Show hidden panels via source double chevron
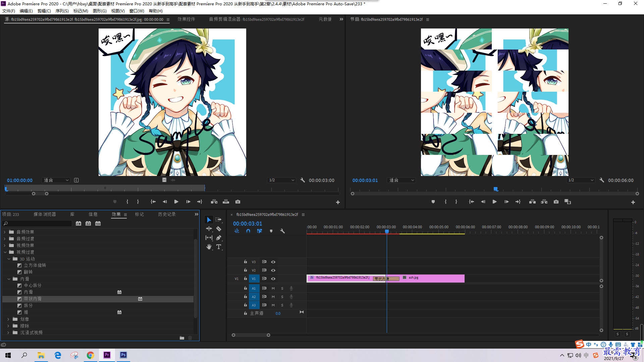Screen dimensions: 644x362 point(341,19)
